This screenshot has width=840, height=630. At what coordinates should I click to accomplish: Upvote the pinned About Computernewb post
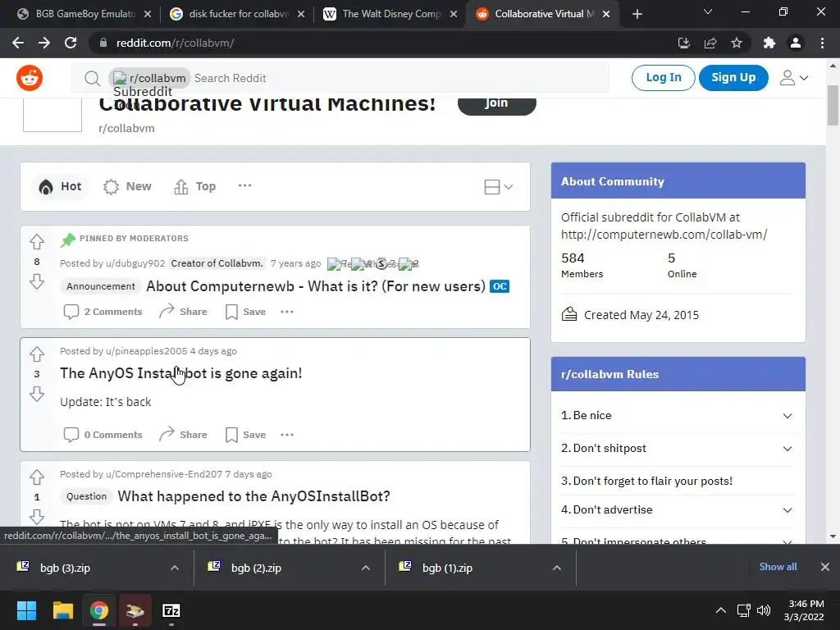36,242
